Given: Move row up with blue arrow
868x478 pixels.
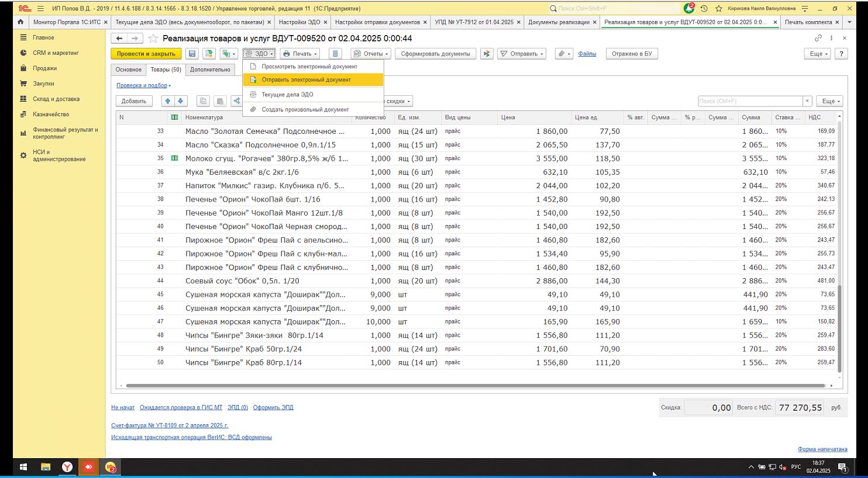Looking at the screenshot, I should click(168, 101).
